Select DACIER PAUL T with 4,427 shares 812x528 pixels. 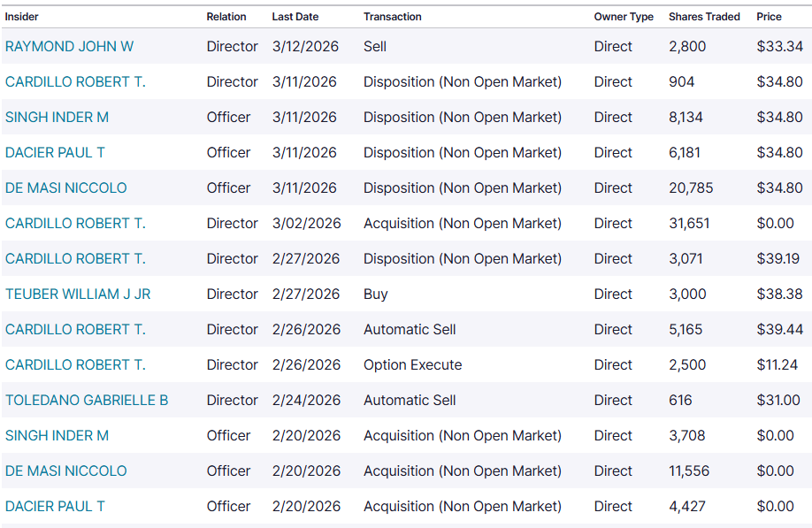click(55, 506)
